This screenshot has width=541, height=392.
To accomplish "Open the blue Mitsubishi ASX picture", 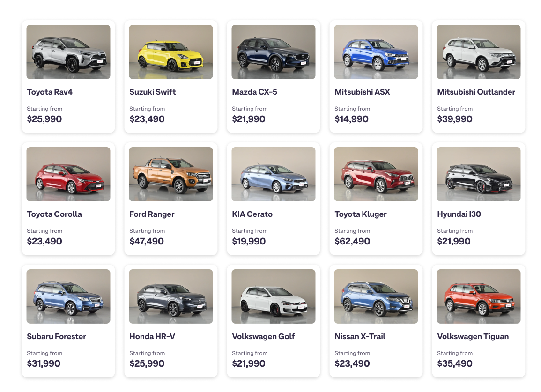I will [x=376, y=52].
